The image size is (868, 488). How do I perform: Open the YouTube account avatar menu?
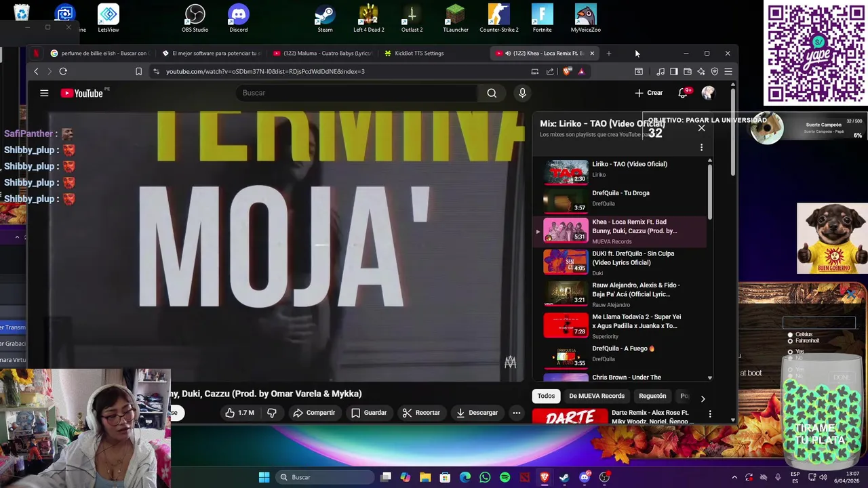point(708,93)
